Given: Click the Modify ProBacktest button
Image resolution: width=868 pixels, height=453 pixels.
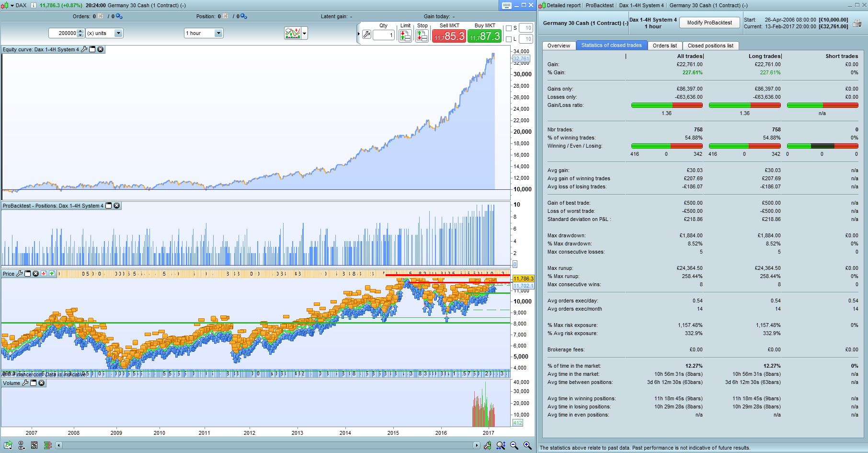Looking at the screenshot, I should 709,23.
